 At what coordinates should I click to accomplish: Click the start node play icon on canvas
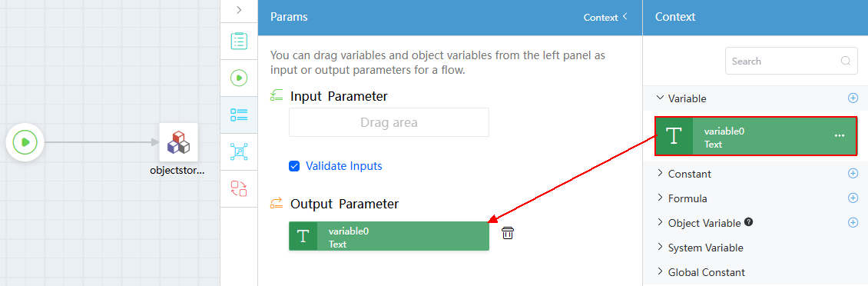click(x=25, y=142)
